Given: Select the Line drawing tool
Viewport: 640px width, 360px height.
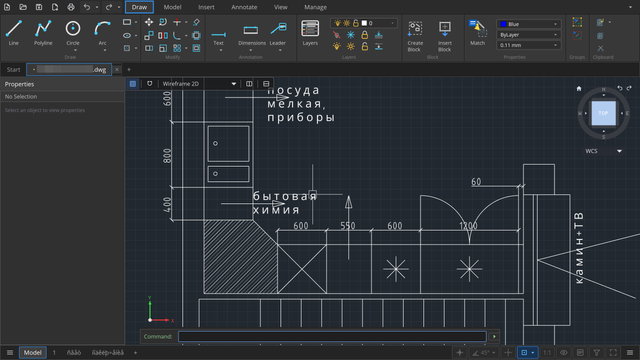Looking at the screenshot, I should click(x=13, y=33).
